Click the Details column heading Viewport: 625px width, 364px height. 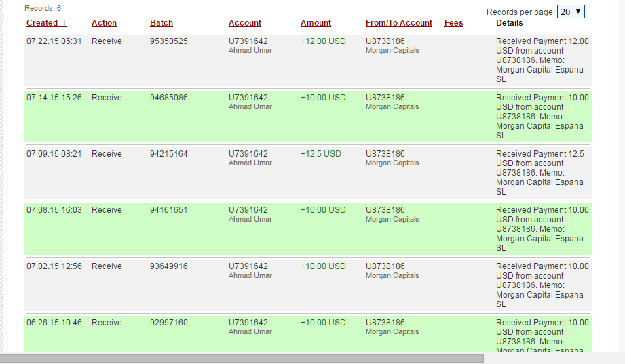point(510,23)
